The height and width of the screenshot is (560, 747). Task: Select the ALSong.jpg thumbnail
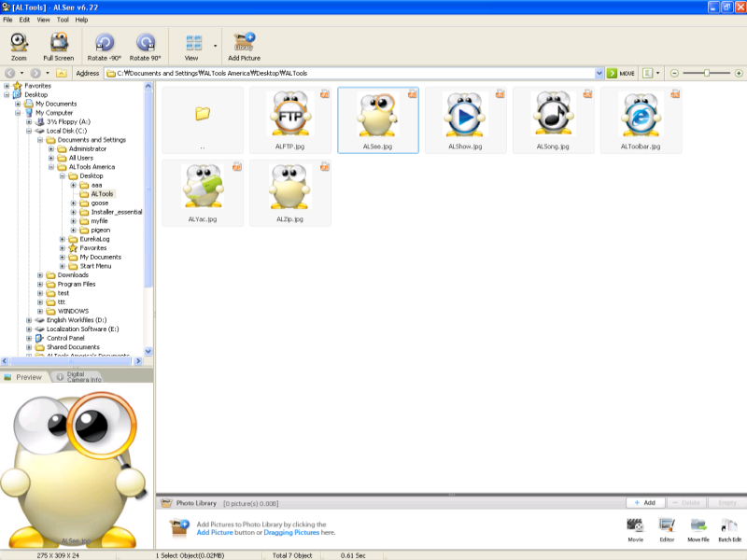click(x=553, y=120)
